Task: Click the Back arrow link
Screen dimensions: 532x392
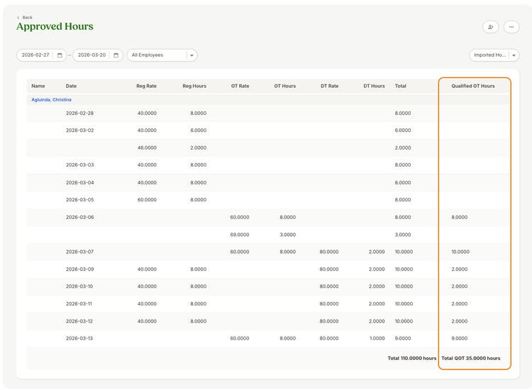Action: pyautogui.click(x=24, y=17)
